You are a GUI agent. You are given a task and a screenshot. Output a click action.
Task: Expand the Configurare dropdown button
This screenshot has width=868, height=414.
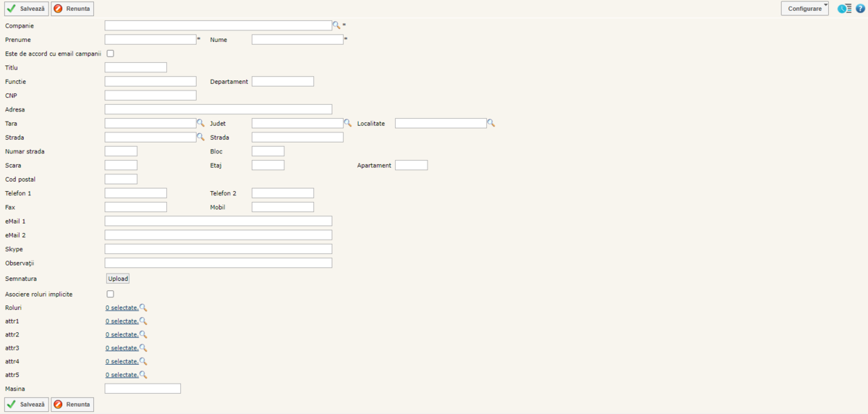pyautogui.click(x=804, y=9)
